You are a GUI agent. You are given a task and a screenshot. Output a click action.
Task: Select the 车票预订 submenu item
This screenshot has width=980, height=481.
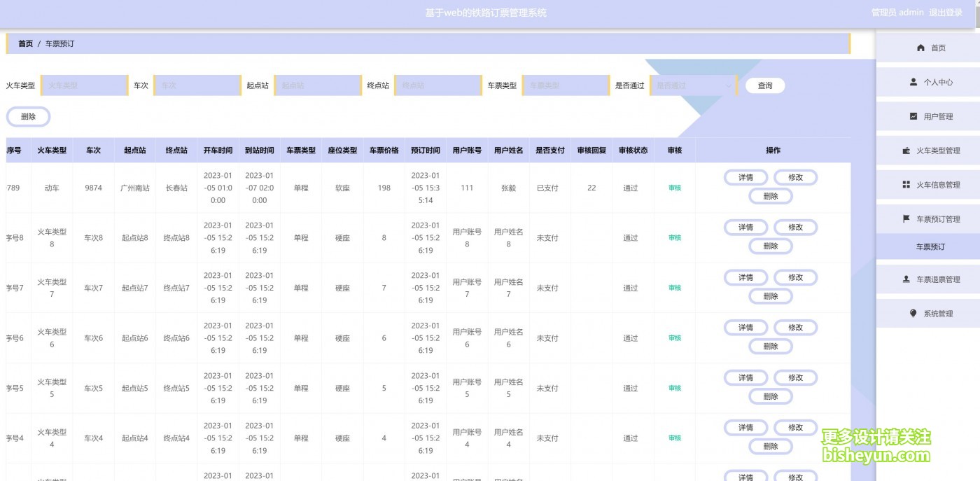pos(928,246)
